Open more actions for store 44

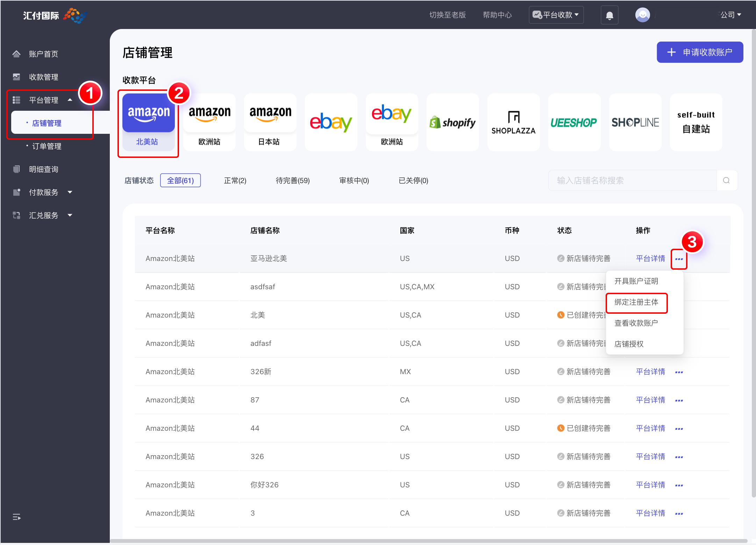(x=679, y=429)
